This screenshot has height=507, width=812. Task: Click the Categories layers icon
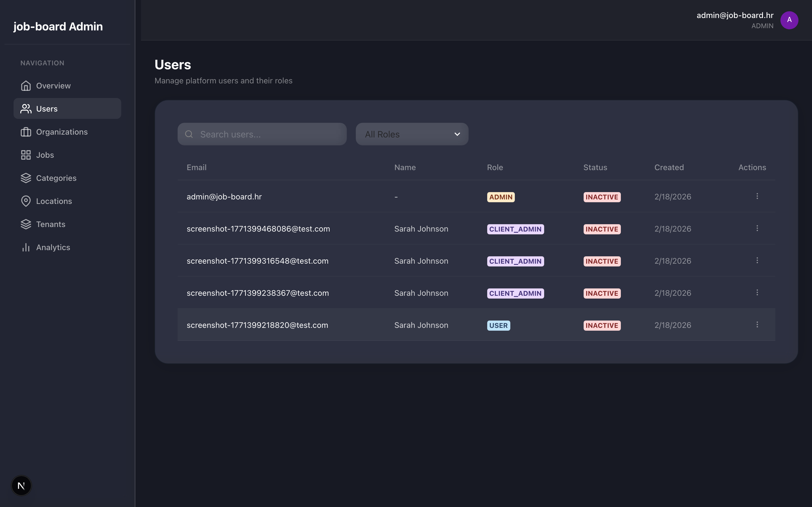click(26, 178)
